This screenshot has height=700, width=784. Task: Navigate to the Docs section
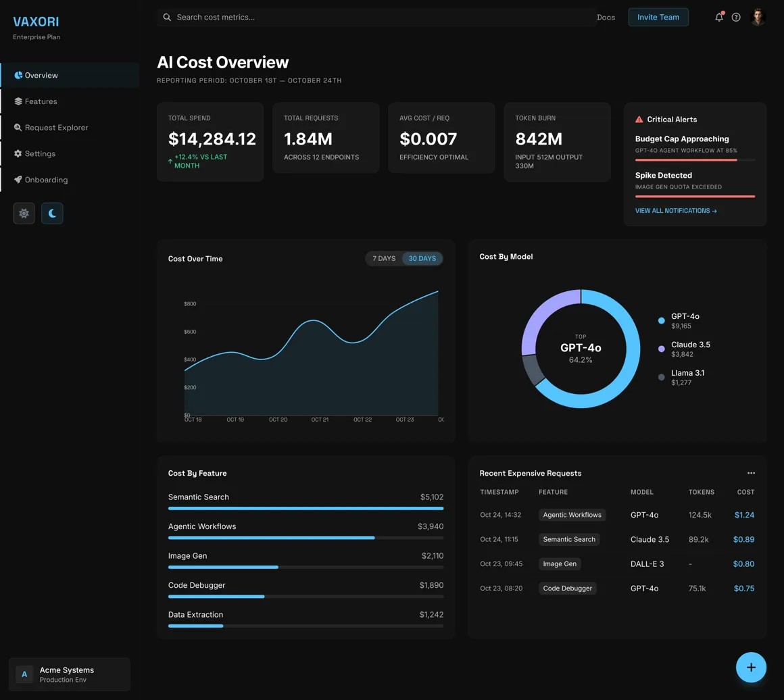tap(606, 17)
